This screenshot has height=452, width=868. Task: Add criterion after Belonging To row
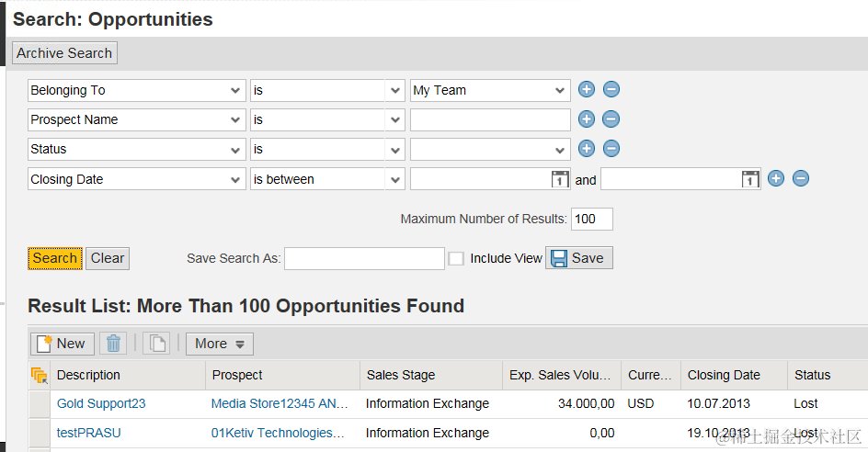[587, 90]
